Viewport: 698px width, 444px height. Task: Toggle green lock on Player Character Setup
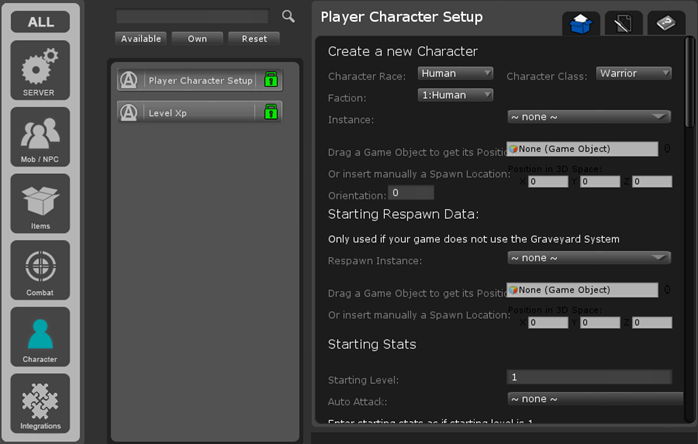coord(270,80)
